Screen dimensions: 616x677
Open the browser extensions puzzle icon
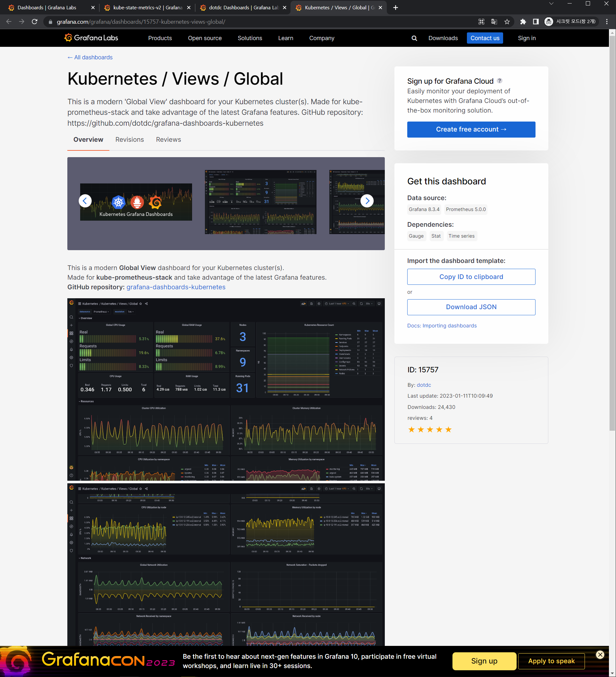click(523, 22)
